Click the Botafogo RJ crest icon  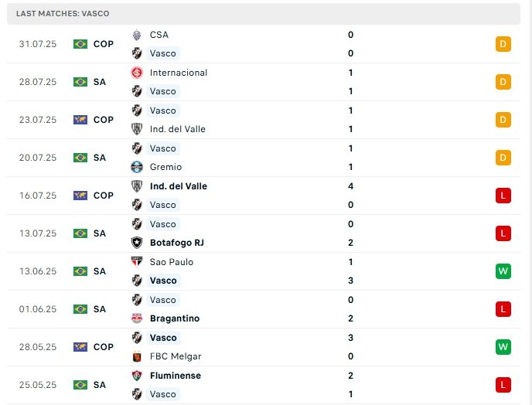tap(137, 243)
